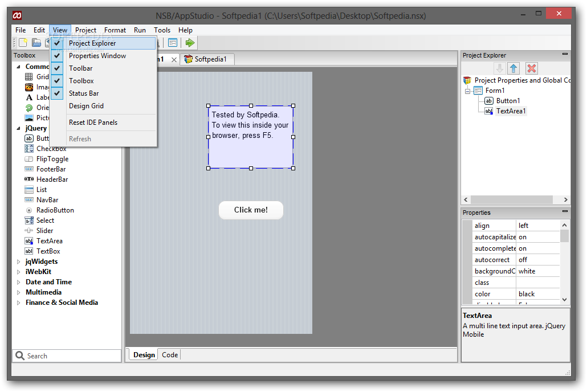Select the Label control in Toolbox
The width and height of the screenshot is (587, 392).
36,97
